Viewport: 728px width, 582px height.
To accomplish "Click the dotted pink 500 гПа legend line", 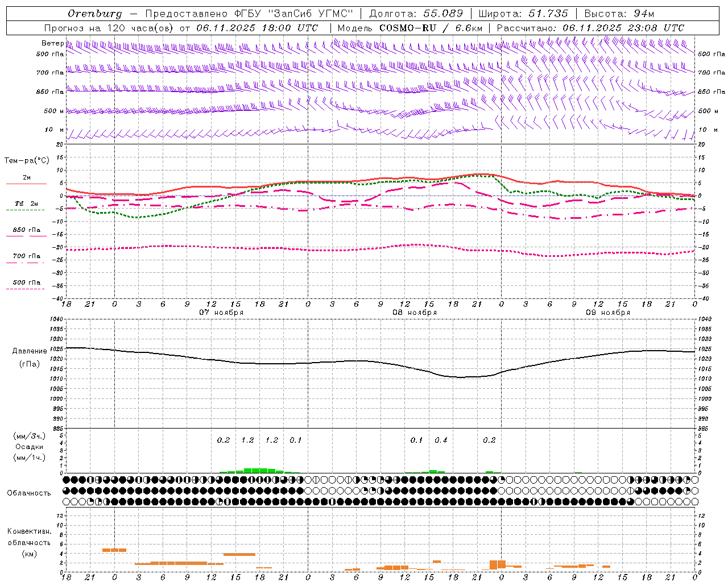I will pyautogui.click(x=26, y=289).
